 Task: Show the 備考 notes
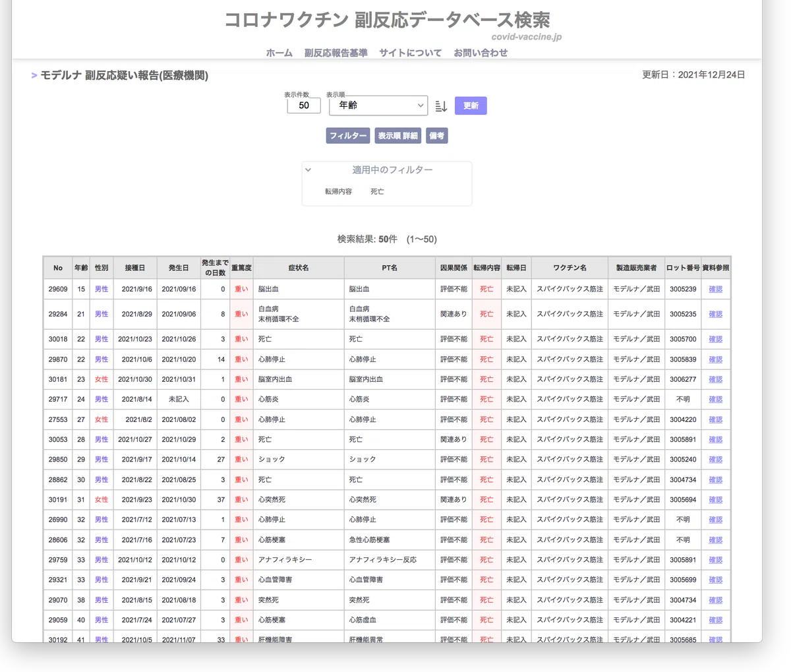[437, 136]
